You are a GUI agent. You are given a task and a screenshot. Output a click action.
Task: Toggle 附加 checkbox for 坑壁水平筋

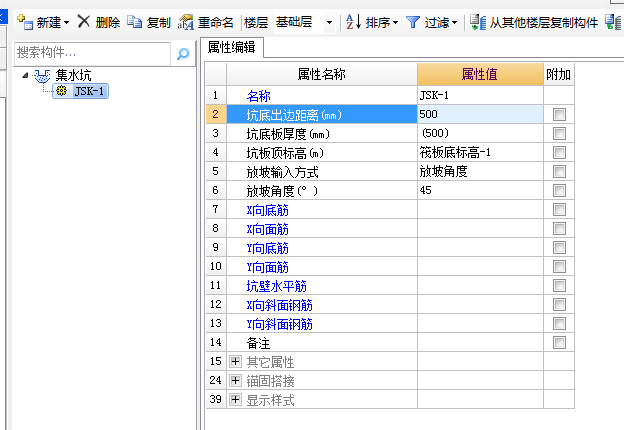click(x=559, y=285)
